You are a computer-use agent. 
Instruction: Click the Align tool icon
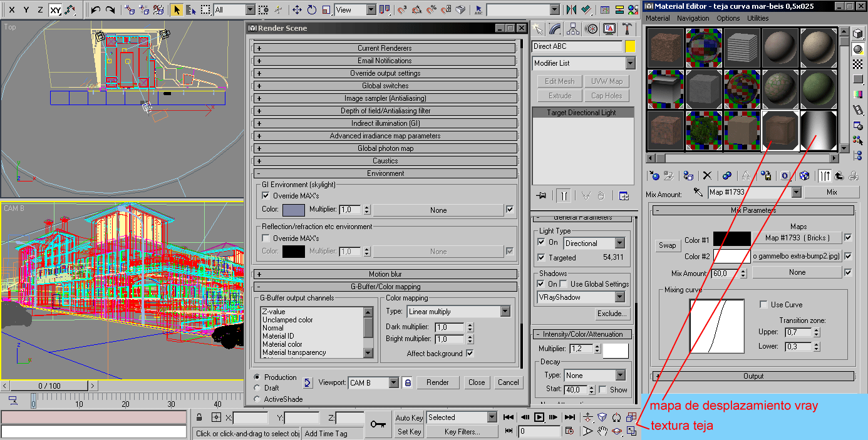(x=586, y=10)
